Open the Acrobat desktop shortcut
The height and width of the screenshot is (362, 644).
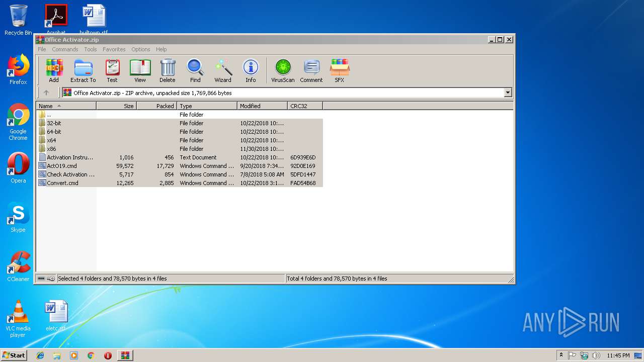click(56, 19)
